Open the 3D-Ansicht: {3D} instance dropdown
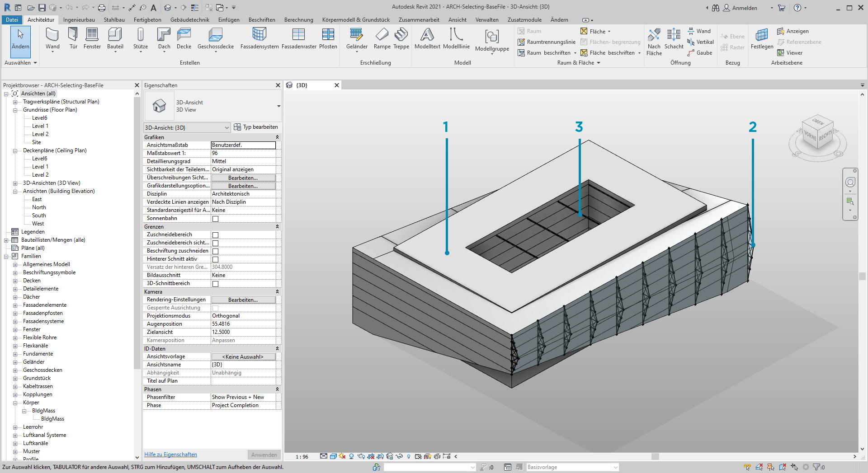This screenshot has width=868, height=473. (187, 128)
